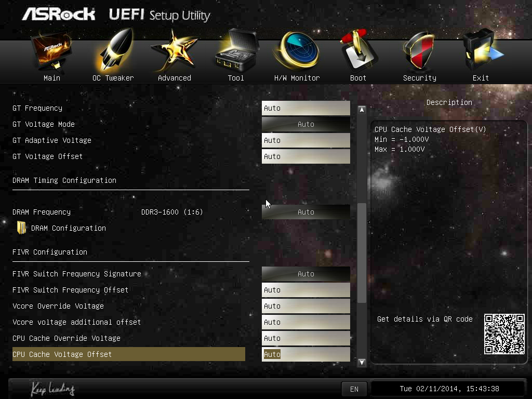Click the GT Frequency value field
532x399 pixels.
(x=305, y=108)
